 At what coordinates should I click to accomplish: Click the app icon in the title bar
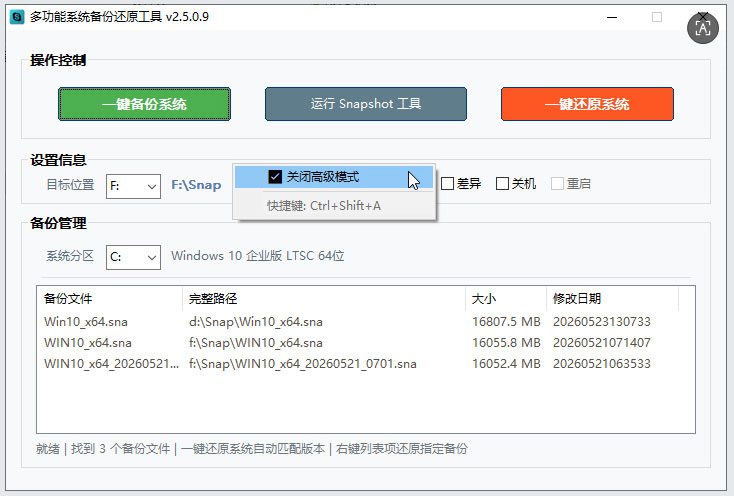click(17, 17)
